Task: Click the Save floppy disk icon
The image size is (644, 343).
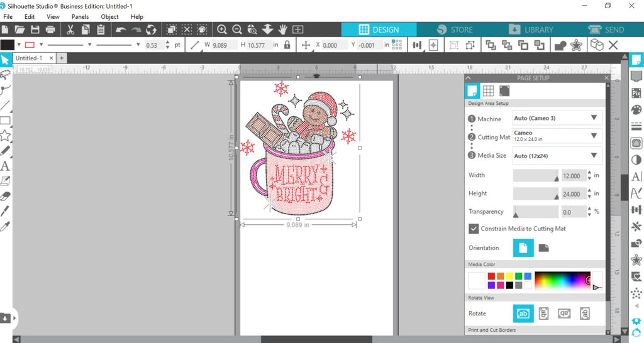Action: pos(35,30)
